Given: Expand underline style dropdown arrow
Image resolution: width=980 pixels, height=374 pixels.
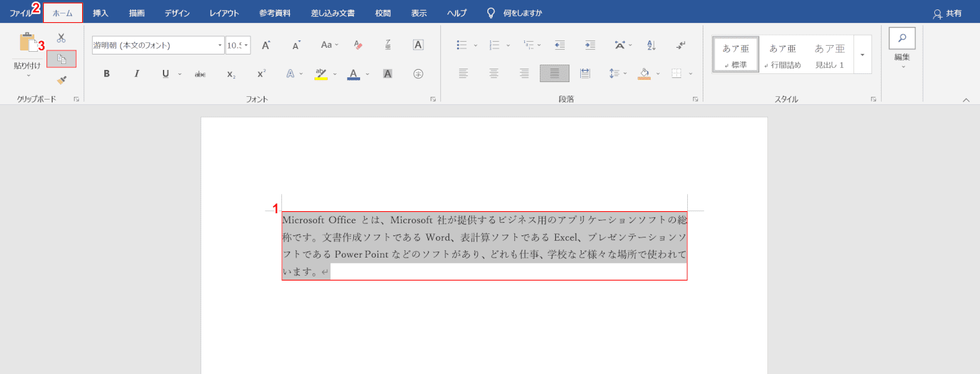Looking at the screenshot, I should tap(180, 74).
